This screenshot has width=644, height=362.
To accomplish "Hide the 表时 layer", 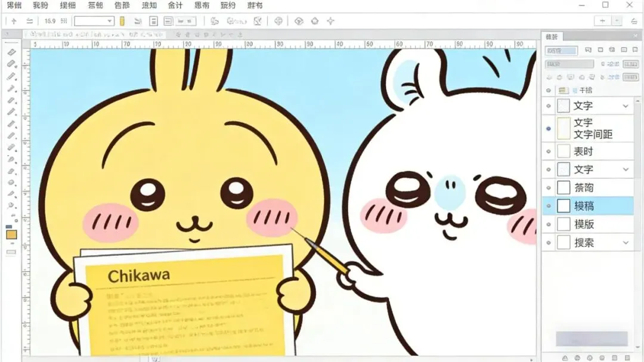I will point(549,151).
